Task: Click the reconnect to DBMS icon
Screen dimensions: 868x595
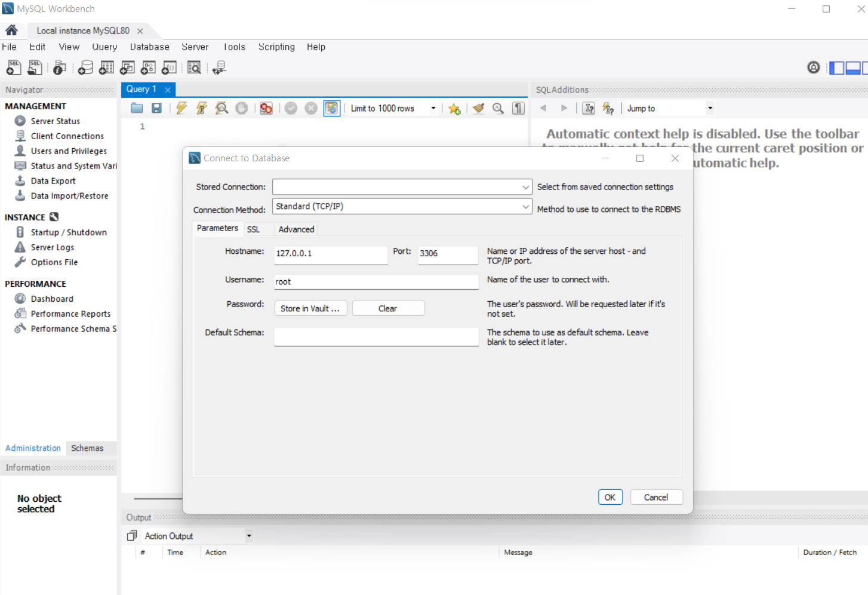Action: 219,68
